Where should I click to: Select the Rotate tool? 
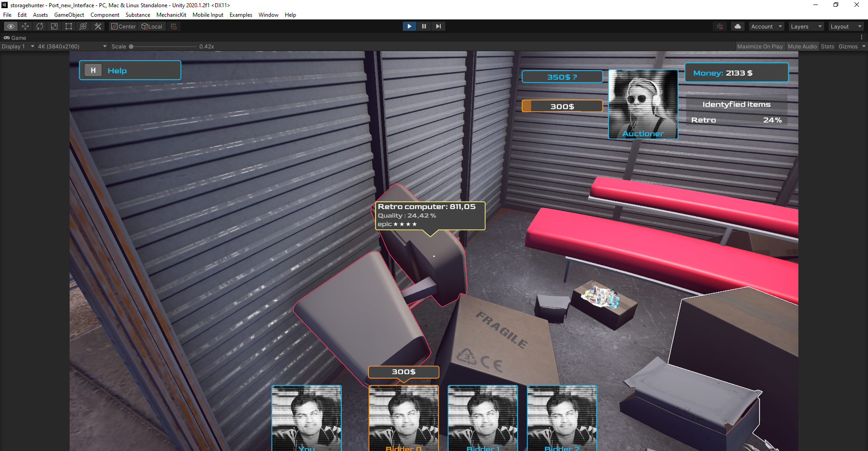click(x=40, y=26)
